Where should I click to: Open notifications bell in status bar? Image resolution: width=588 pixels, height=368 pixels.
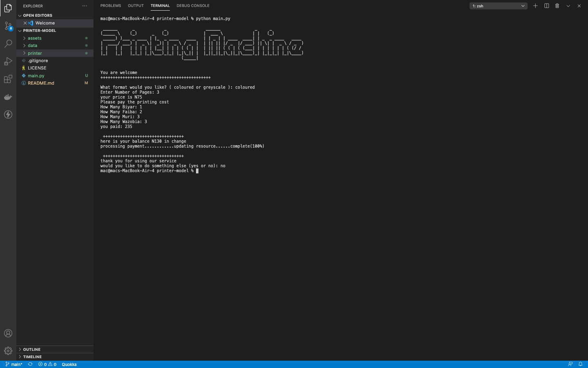(580, 364)
